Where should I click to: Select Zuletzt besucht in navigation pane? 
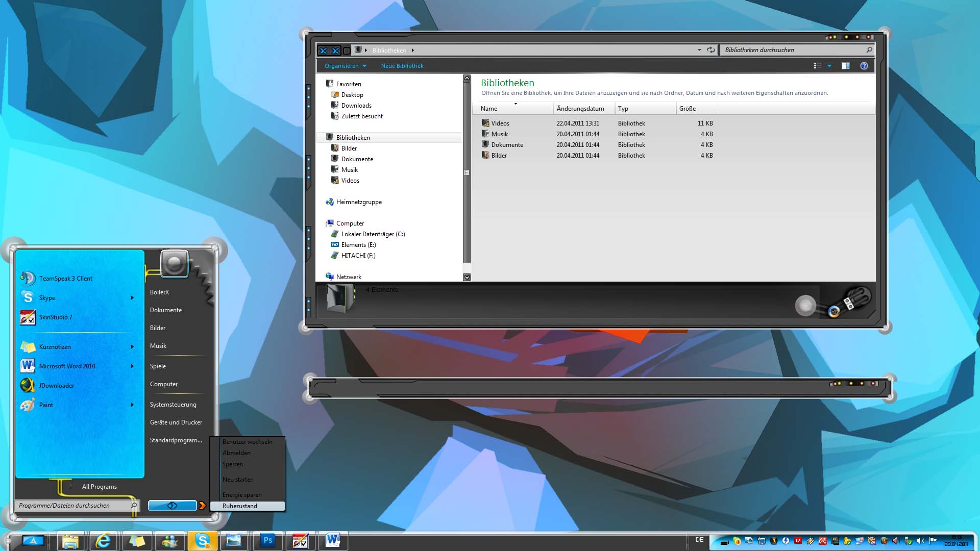[357, 116]
